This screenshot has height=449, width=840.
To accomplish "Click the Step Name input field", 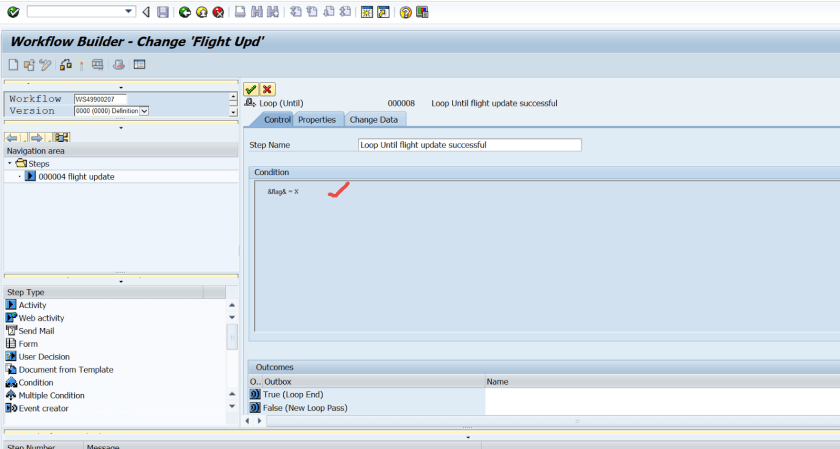I will pos(469,145).
